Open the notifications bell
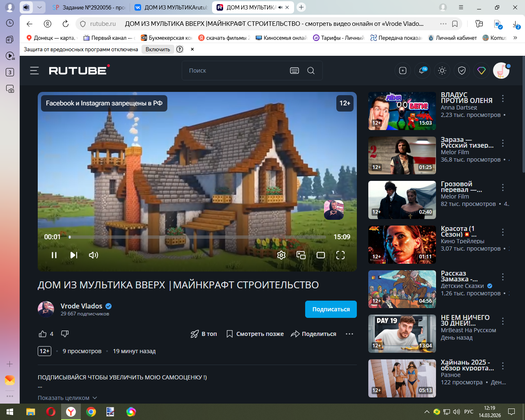525x420 pixels. click(x=422, y=71)
